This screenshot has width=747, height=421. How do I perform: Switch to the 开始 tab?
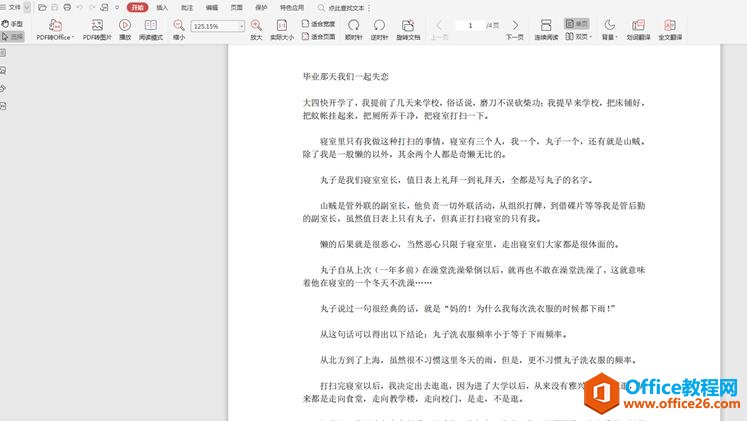(x=138, y=8)
